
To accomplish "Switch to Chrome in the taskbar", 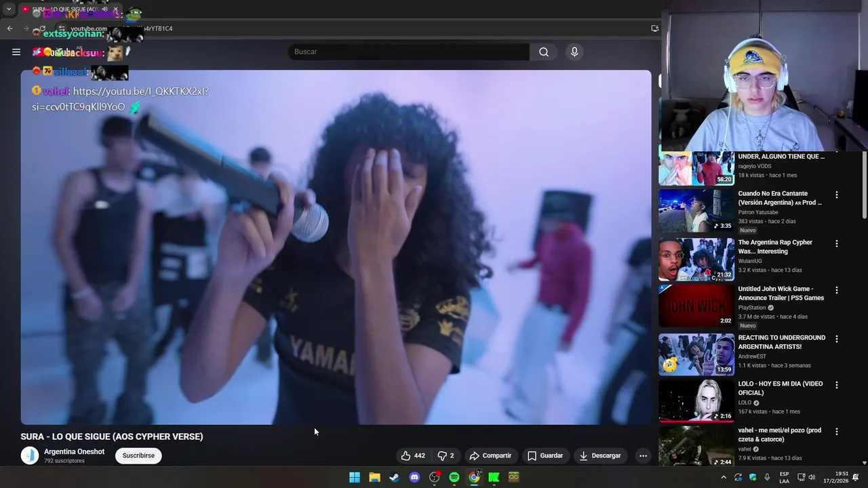I will (x=474, y=477).
